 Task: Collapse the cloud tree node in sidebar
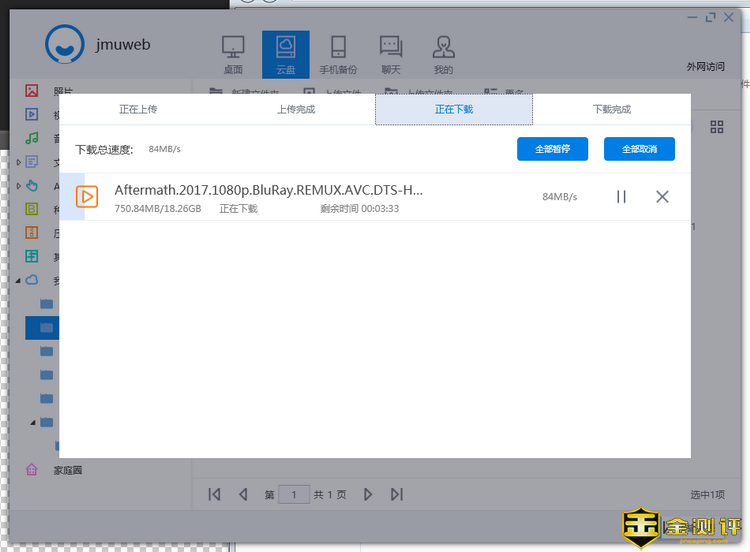click(x=18, y=280)
